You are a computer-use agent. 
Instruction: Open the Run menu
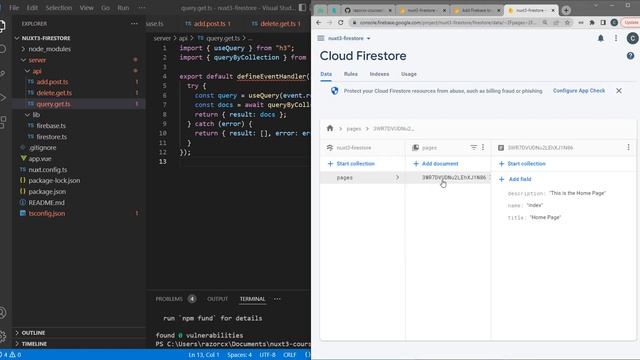tap(123, 8)
